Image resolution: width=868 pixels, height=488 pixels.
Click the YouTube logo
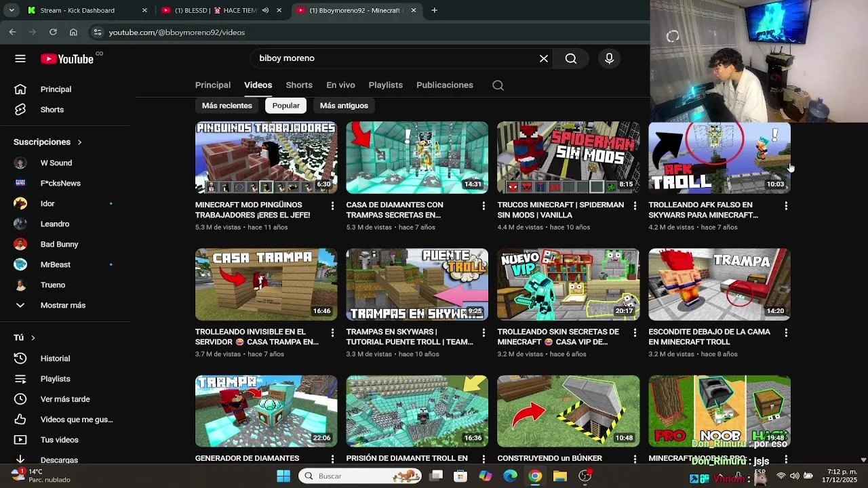(67, 59)
